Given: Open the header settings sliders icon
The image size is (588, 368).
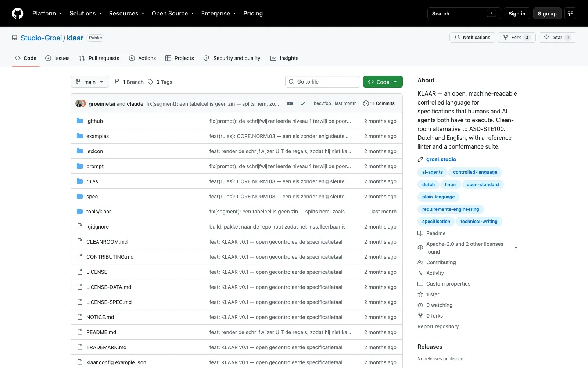Looking at the screenshot, I should pyautogui.click(x=570, y=13).
